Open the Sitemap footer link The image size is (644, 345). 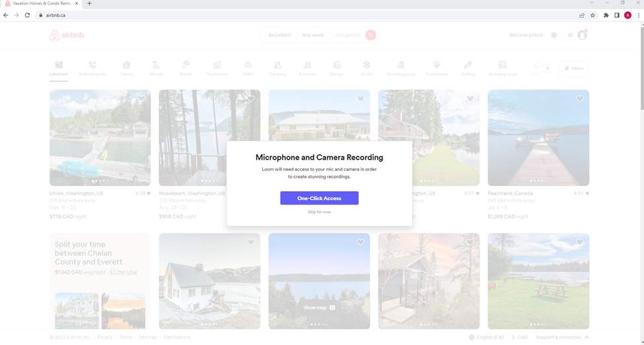coord(148,337)
